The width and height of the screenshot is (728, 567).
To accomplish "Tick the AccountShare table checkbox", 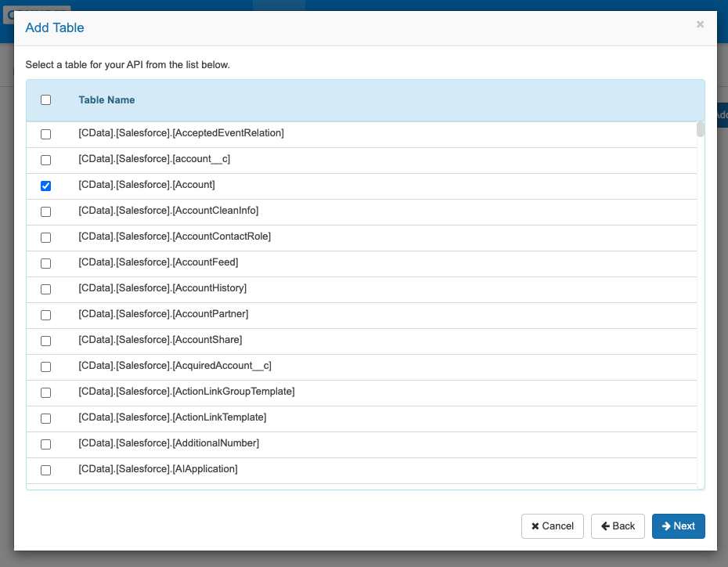I will (46, 341).
